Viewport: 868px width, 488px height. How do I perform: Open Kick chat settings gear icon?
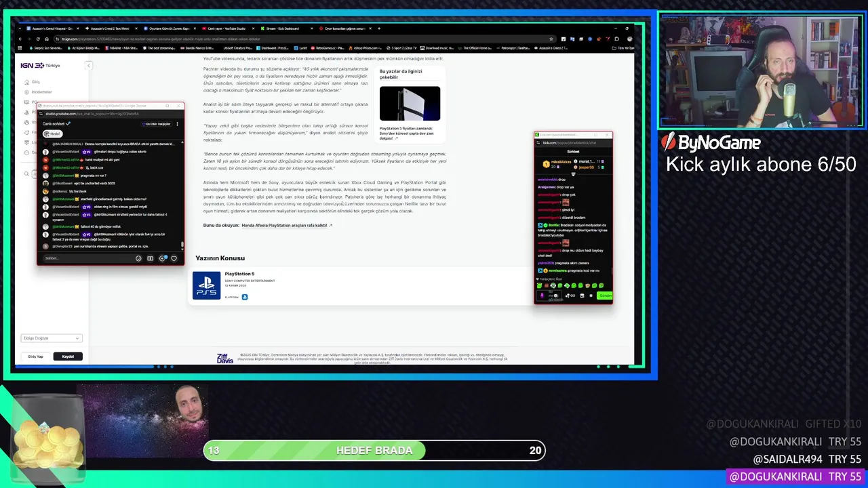tap(591, 296)
